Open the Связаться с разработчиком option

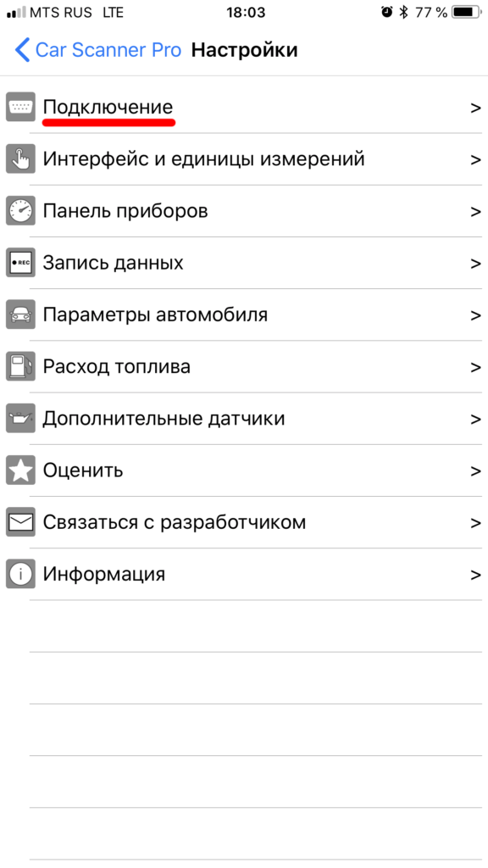pos(174,522)
